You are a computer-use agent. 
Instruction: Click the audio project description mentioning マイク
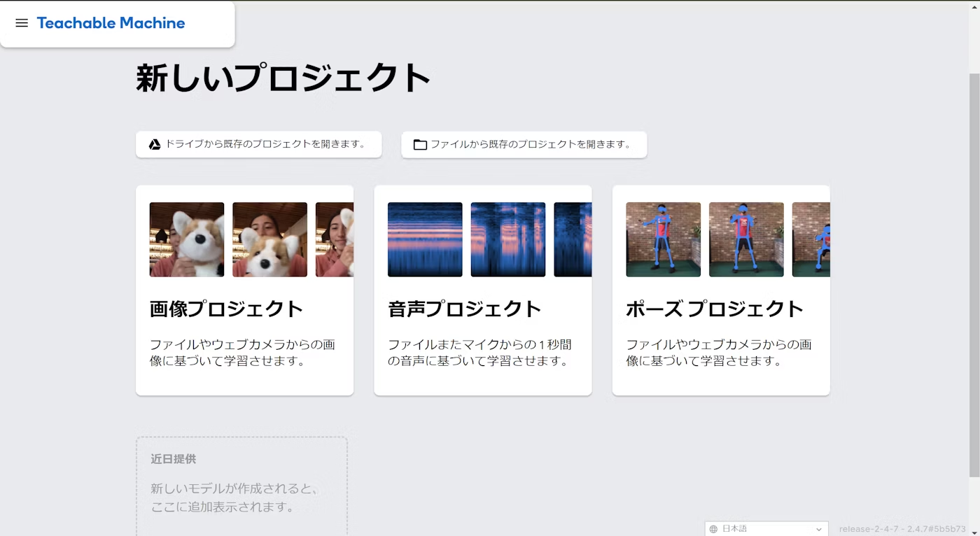pos(480,353)
